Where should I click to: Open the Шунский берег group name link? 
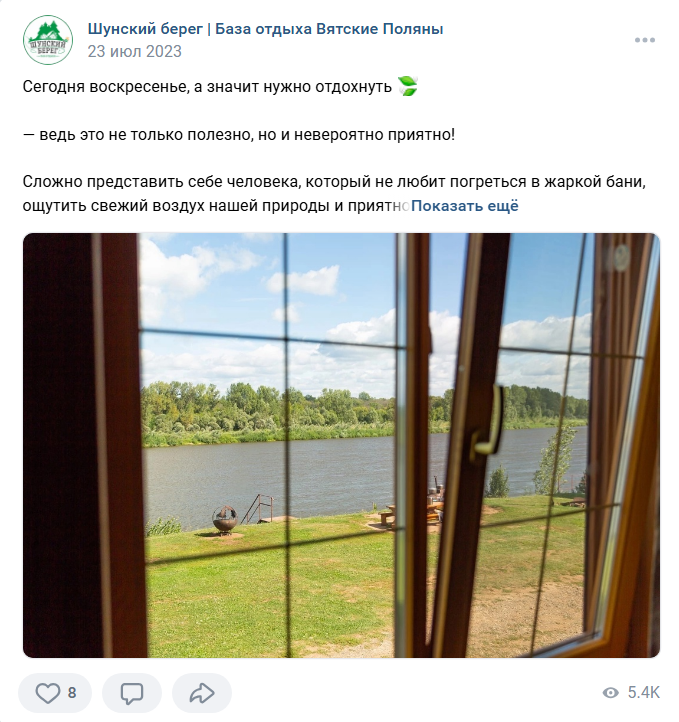click(x=265, y=29)
